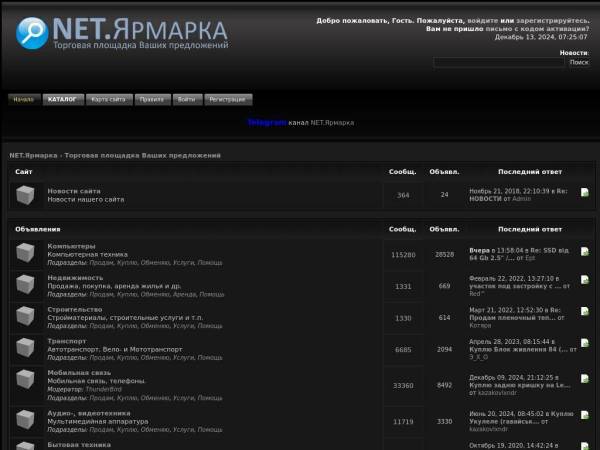Screen dimensions: 600x450
Task: Click the Объявления category header
Action: coord(38,229)
